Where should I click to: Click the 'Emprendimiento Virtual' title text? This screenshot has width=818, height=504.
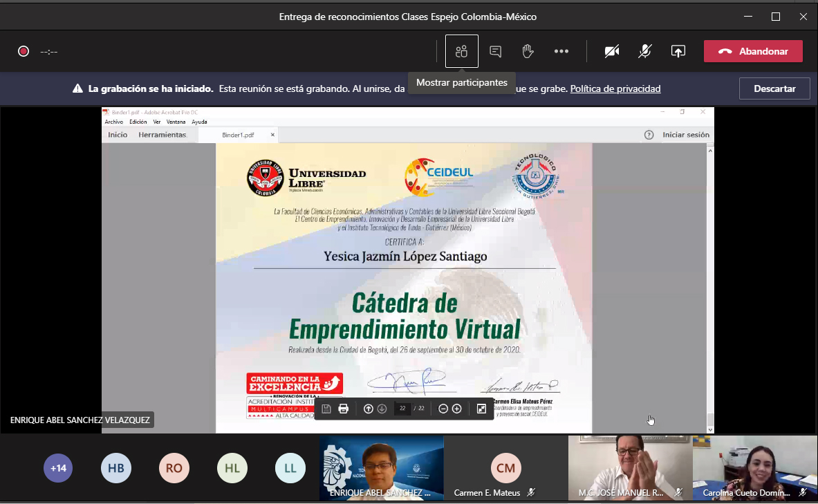tap(405, 330)
